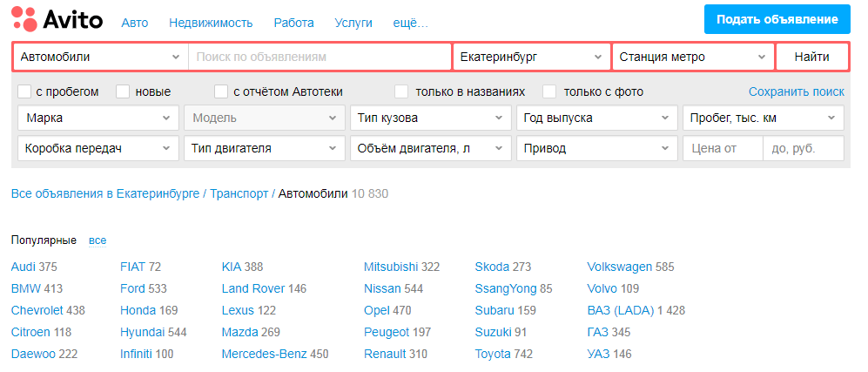Expand the Привод dropdown
The width and height of the screenshot is (868, 372).
(596, 148)
